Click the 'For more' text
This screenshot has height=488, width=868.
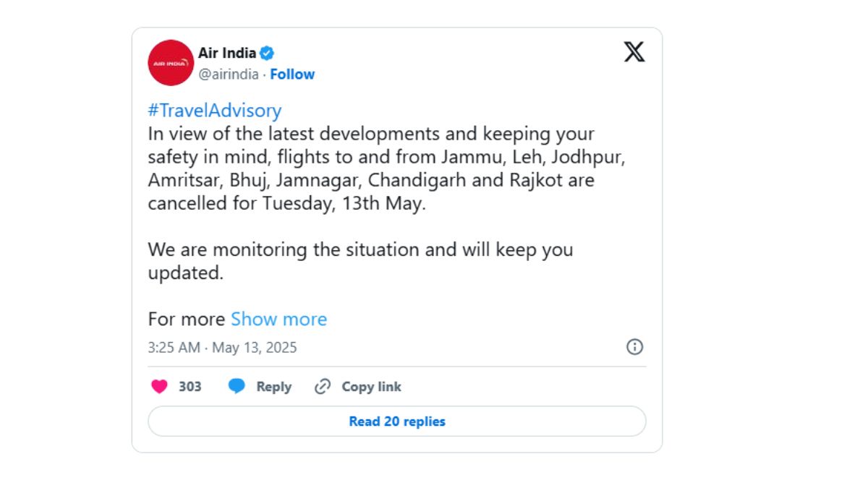click(x=187, y=319)
